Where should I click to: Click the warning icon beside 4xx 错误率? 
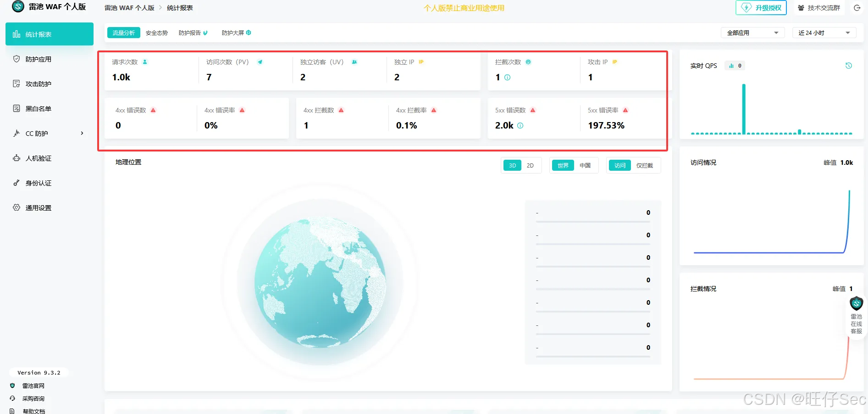pyautogui.click(x=242, y=110)
